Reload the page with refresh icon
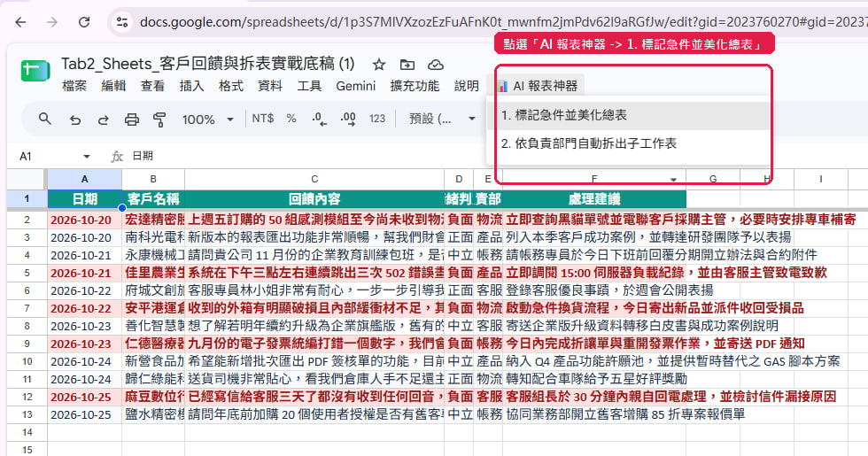 84,22
